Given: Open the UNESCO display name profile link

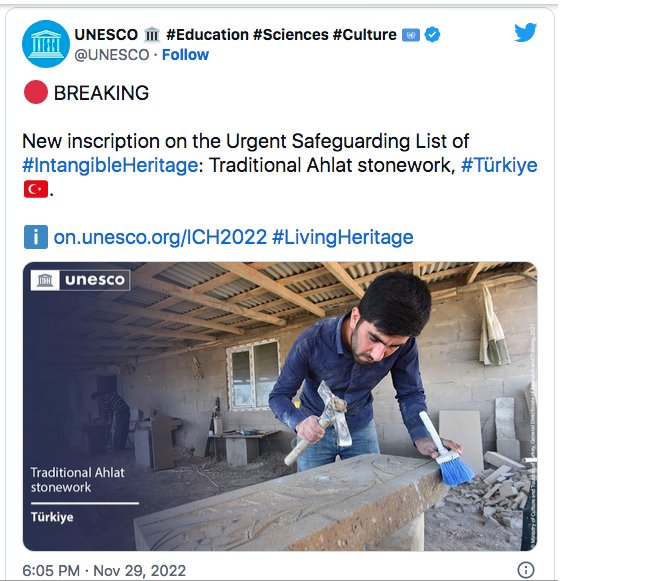Looking at the screenshot, I should coord(106,35).
